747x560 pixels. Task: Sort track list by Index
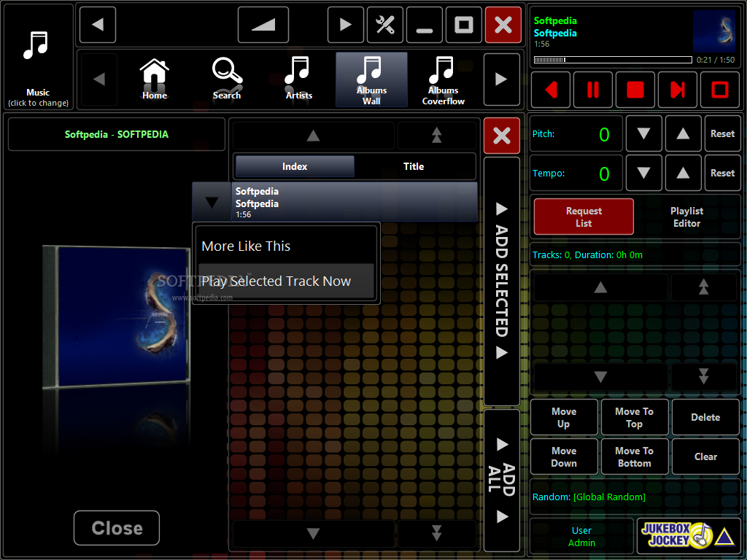click(295, 167)
